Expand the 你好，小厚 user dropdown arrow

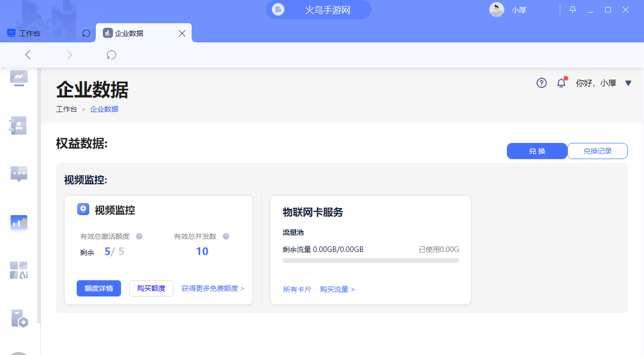click(x=628, y=83)
